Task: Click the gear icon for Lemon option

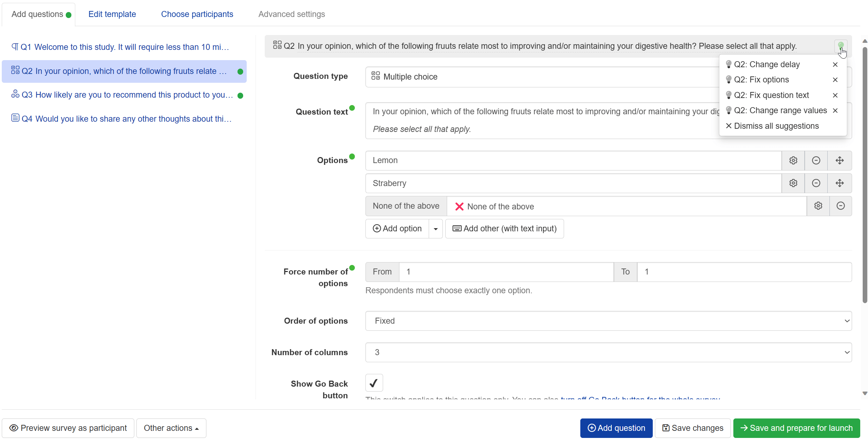Action: pos(793,161)
